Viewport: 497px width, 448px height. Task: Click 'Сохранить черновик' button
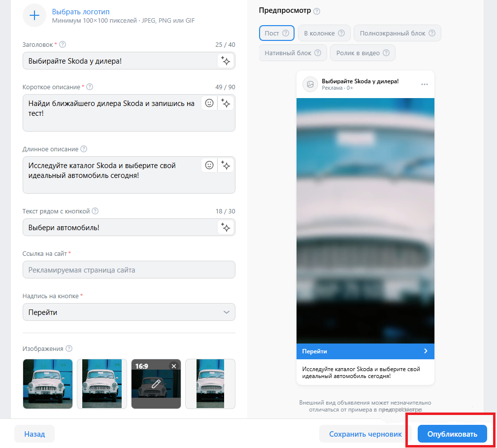tap(365, 434)
